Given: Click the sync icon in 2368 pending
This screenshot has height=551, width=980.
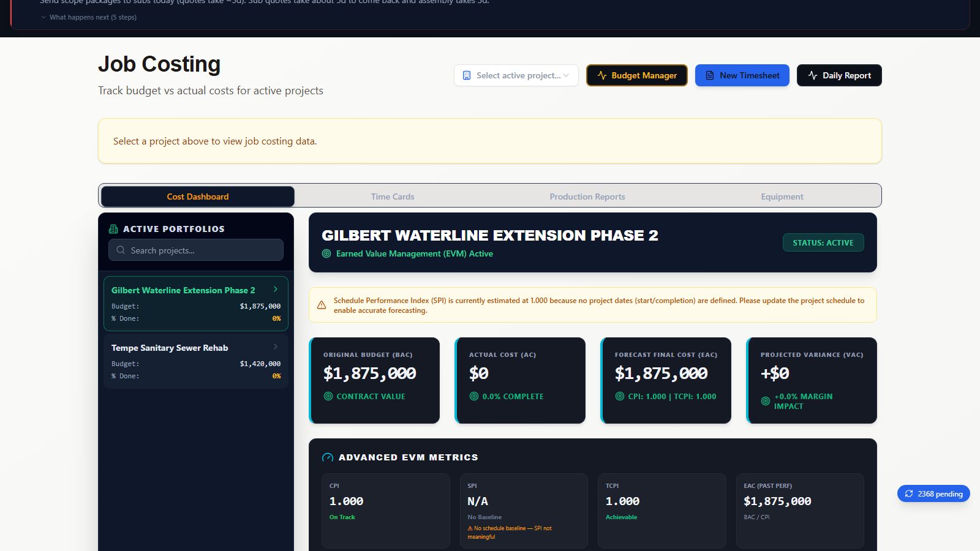Looking at the screenshot, I should [x=909, y=493].
